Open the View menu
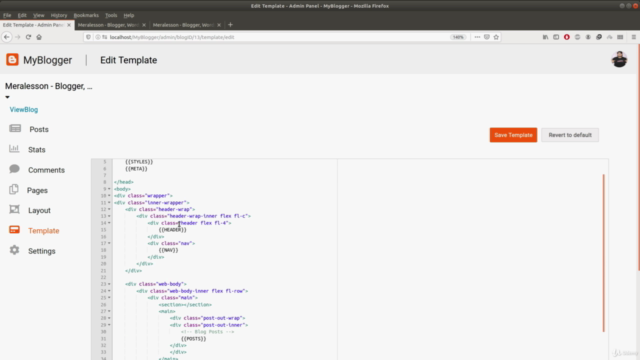Screen dimensions: 640x360 click(39, 15)
